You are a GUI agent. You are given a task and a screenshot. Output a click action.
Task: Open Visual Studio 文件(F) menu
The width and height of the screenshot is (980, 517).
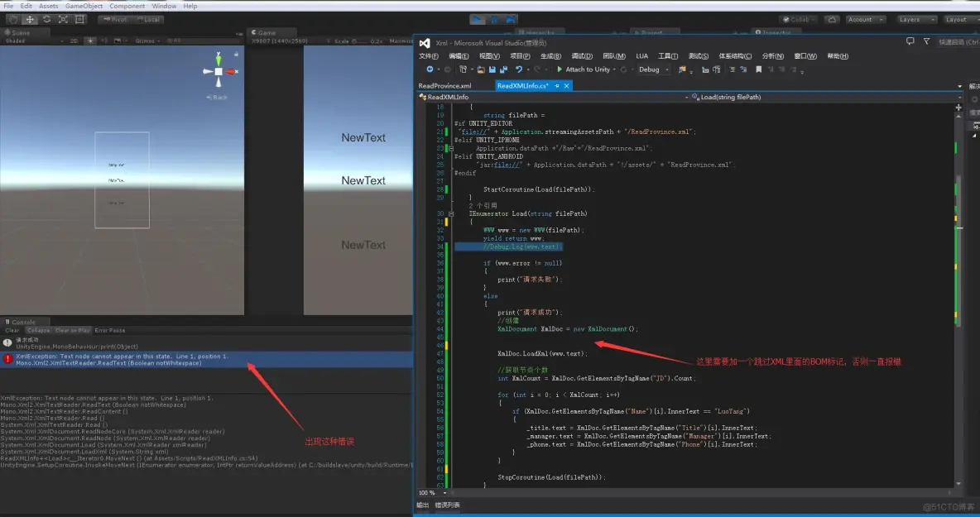[x=428, y=56]
